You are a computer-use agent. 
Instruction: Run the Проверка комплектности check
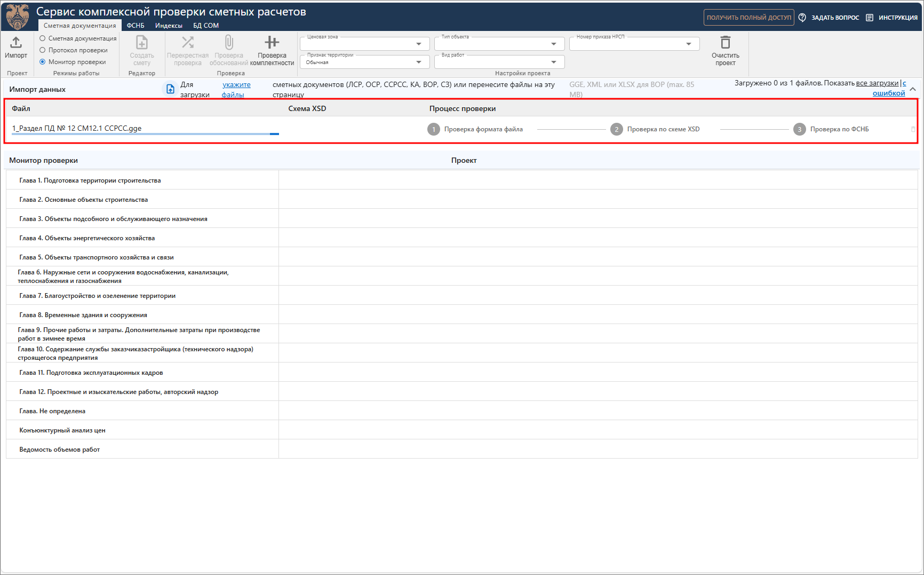[272, 43]
